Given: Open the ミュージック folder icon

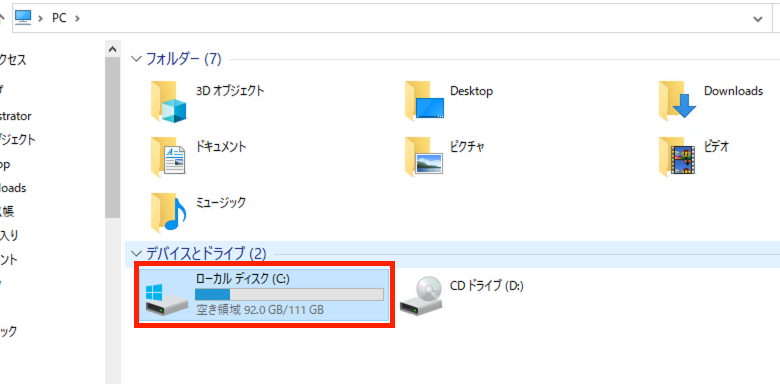Looking at the screenshot, I should pos(169,213).
